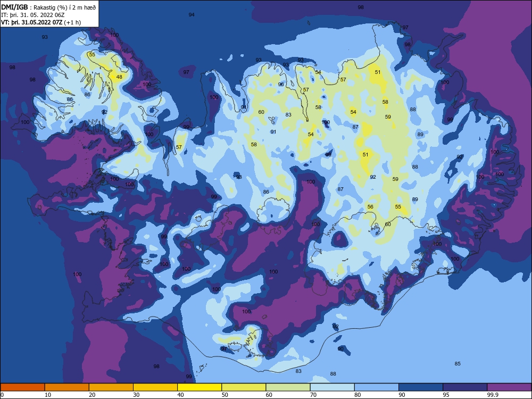This screenshot has width=532, height=399.
Task: Click the '85' humidity value over the sea
Action: coord(458,364)
